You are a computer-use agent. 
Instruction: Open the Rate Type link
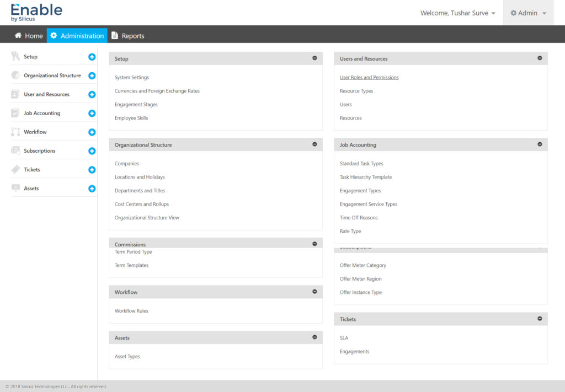click(x=350, y=231)
